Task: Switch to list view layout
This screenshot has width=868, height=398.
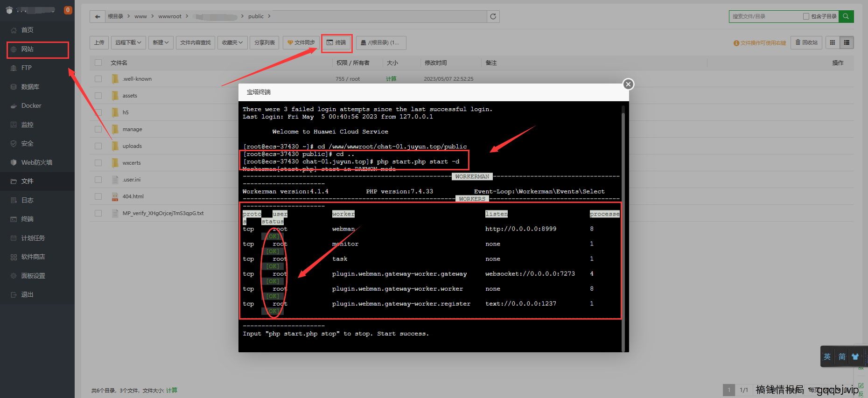Action: 847,42
